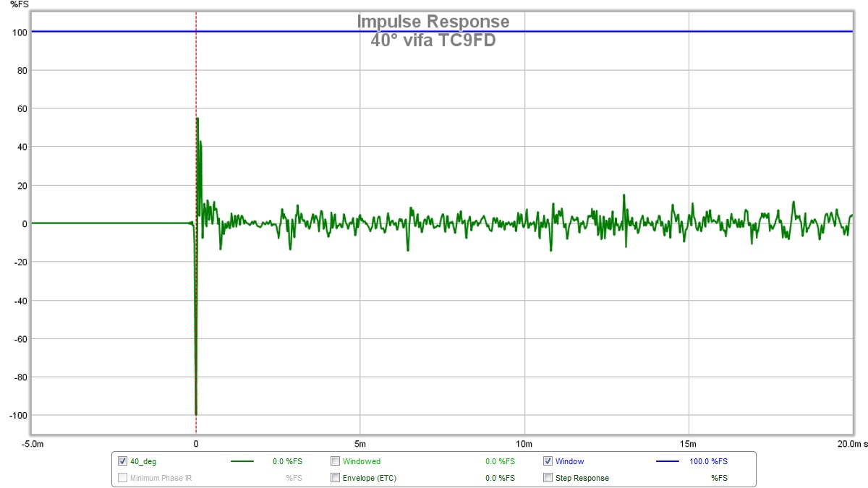Uncheck the Window trace checkbox
Viewport: 868px width, 488px height.
[548, 461]
